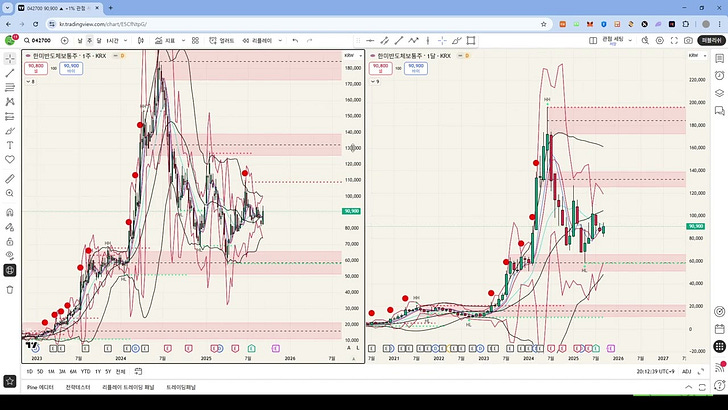Open the chats panel in right sidebar
728x410 pixels.
[x=719, y=111]
